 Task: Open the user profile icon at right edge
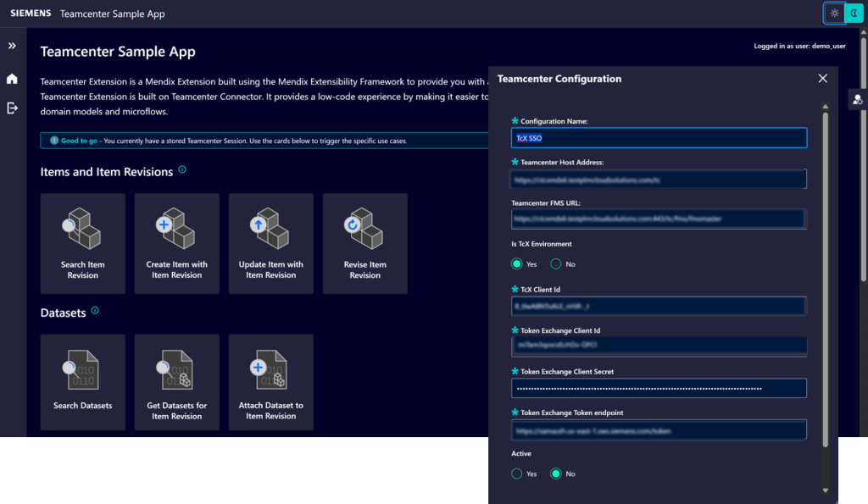[x=858, y=100]
